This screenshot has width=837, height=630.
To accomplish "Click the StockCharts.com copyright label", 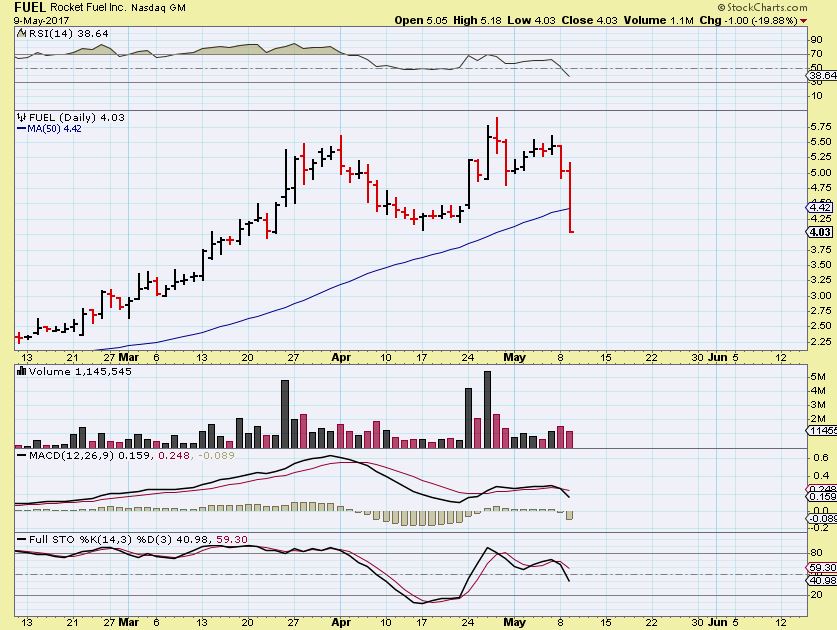I will click(762, 7).
